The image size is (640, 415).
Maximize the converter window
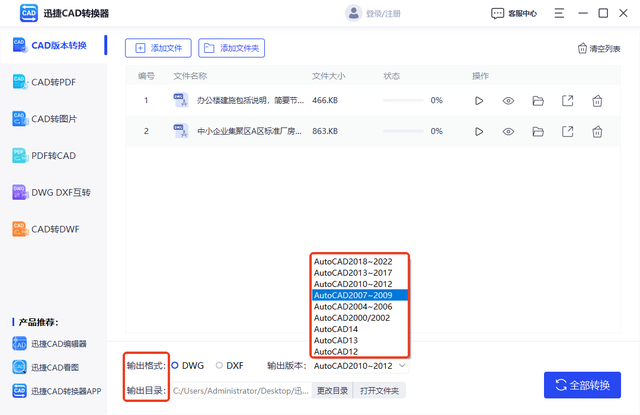(x=603, y=13)
